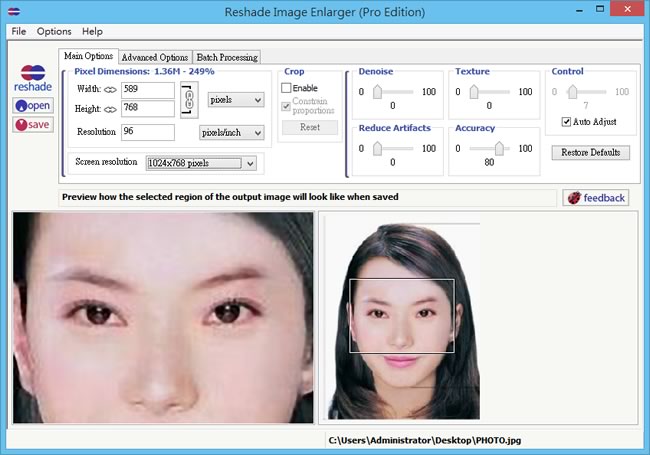Uncheck the Auto Adjust checkbox

click(566, 122)
